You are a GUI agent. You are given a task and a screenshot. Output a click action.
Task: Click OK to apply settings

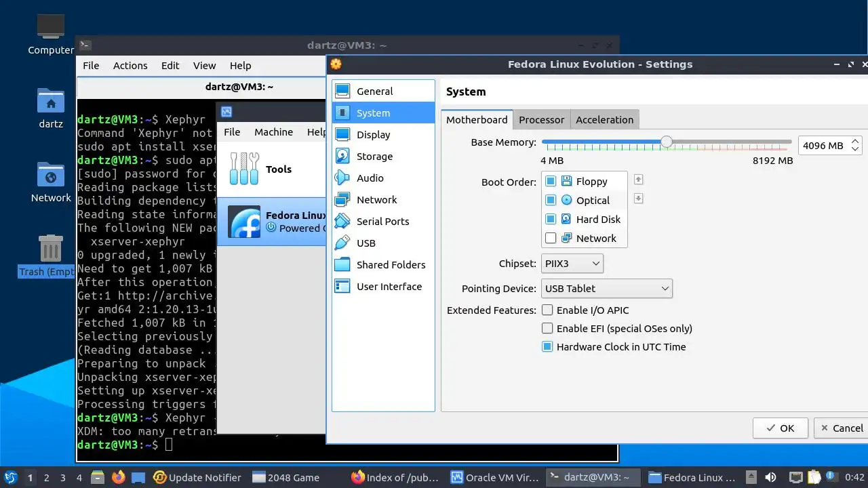tap(780, 428)
